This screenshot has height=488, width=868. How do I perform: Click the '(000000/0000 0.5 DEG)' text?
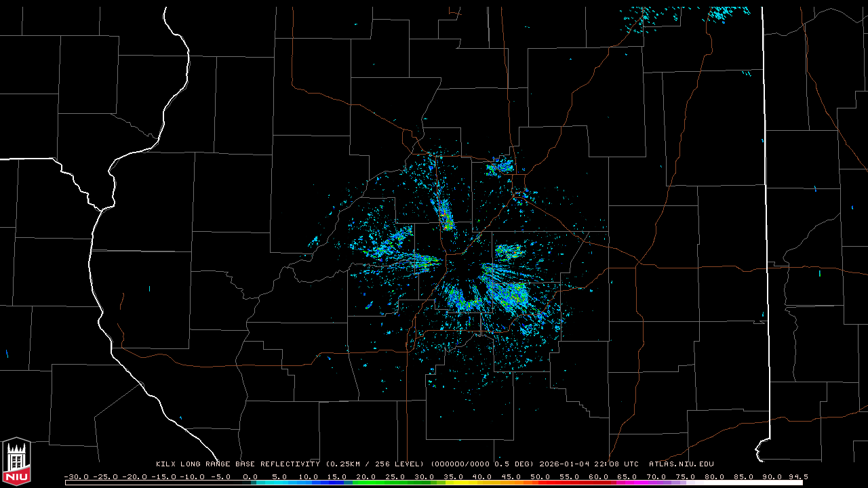click(483, 464)
